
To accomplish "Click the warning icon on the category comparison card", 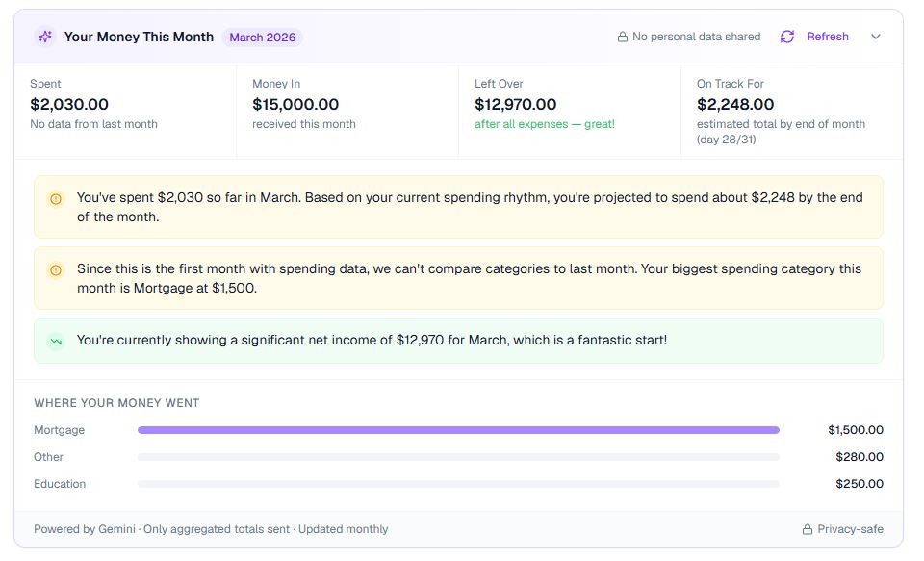I will 57,268.
